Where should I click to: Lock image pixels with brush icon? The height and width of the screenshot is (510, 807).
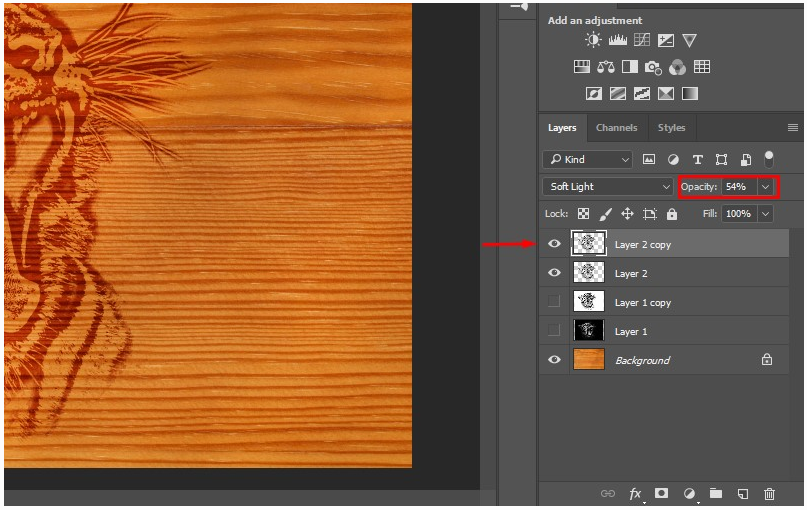pos(605,214)
